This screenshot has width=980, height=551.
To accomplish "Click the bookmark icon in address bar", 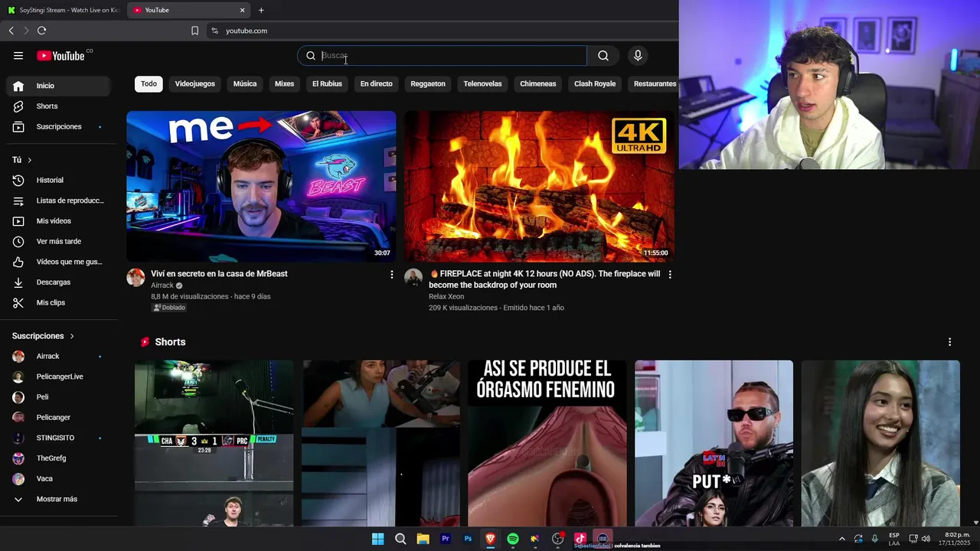I will (x=194, y=31).
